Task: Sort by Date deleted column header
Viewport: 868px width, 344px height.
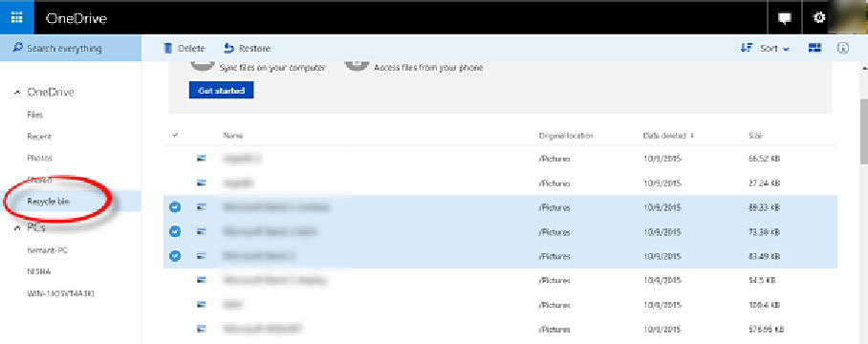Action: (668, 136)
